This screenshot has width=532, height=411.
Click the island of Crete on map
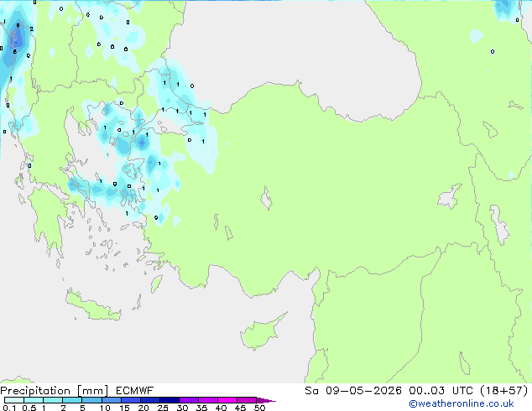pyautogui.click(x=92, y=306)
